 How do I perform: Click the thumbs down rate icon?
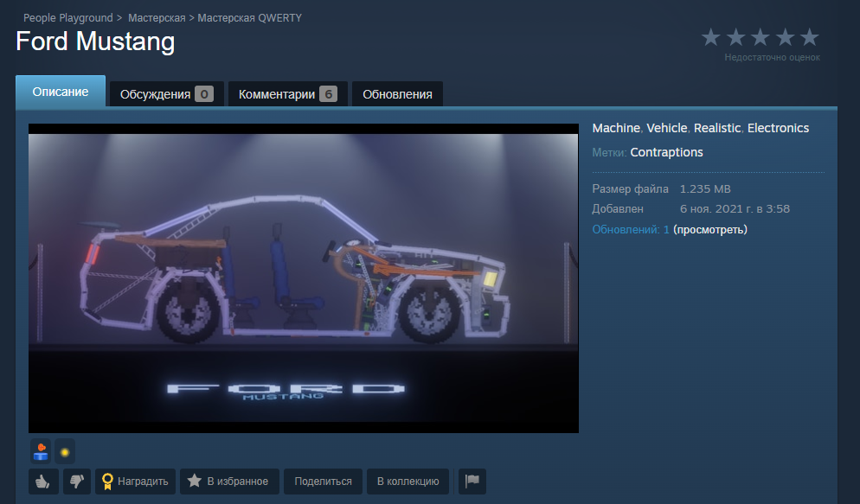pos(77,481)
